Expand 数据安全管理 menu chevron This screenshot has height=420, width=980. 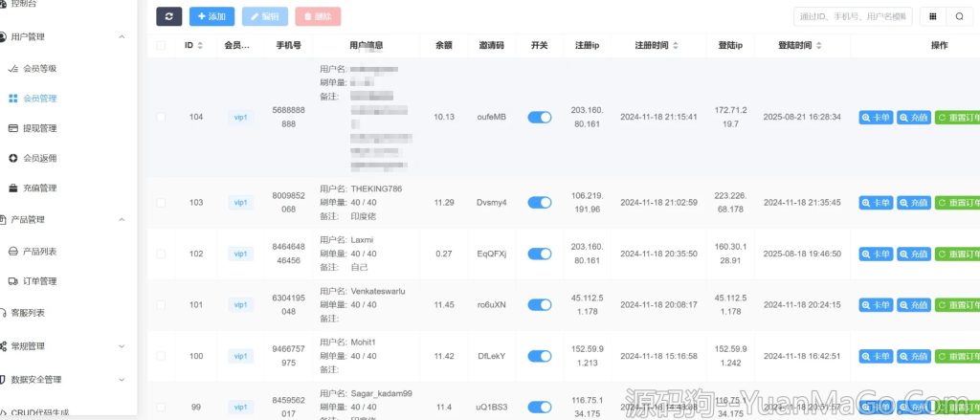click(x=122, y=380)
